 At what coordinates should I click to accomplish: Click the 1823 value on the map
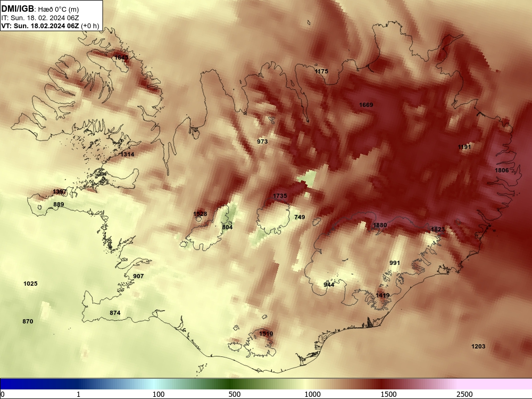[438, 229]
